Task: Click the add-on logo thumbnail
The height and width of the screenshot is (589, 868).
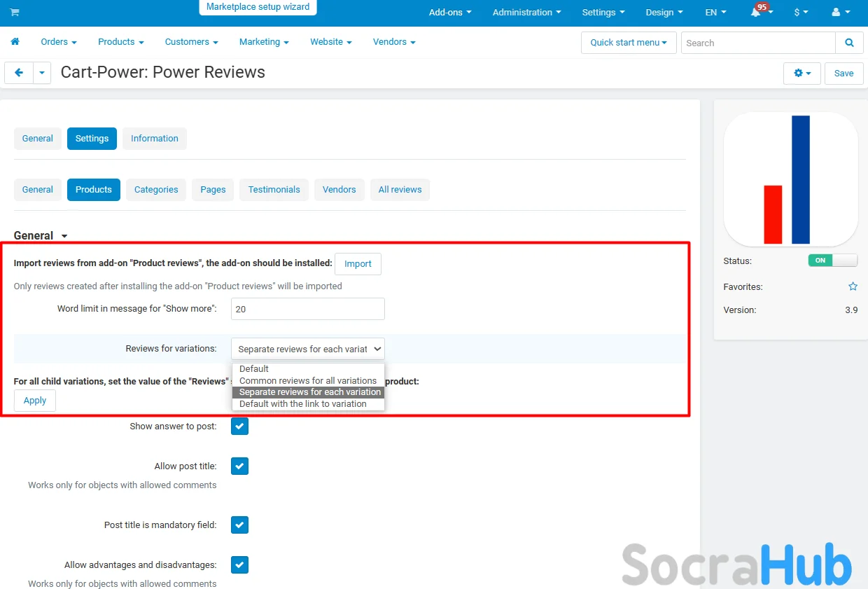Action: 791,179
